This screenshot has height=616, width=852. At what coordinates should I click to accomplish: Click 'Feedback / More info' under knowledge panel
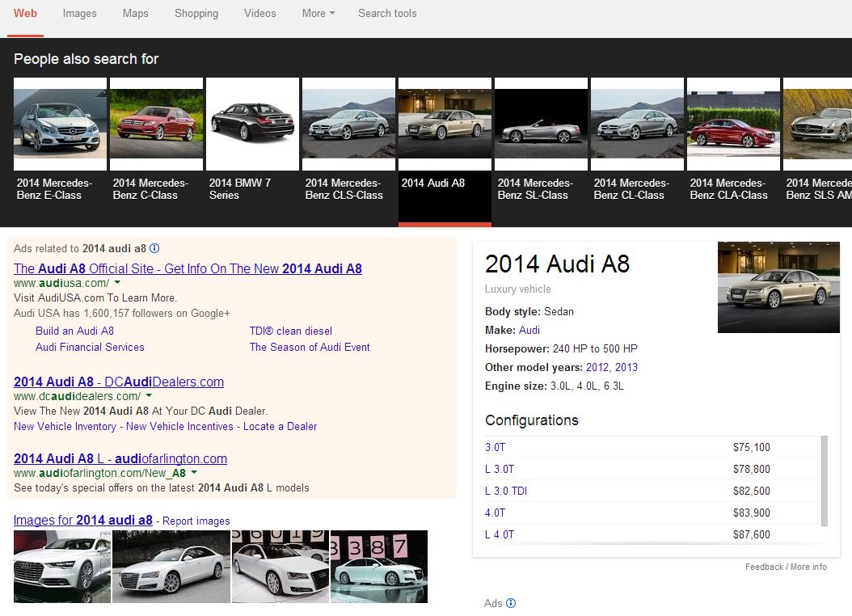point(786,567)
